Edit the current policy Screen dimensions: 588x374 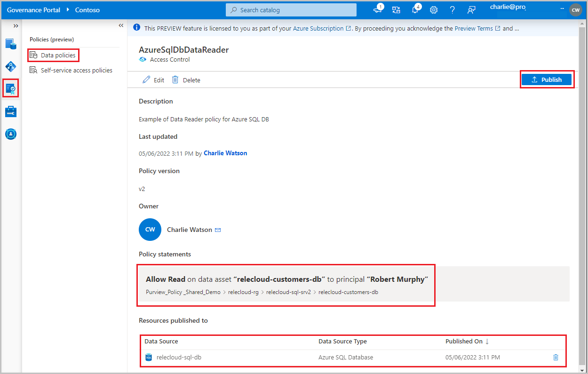[x=153, y=80]
